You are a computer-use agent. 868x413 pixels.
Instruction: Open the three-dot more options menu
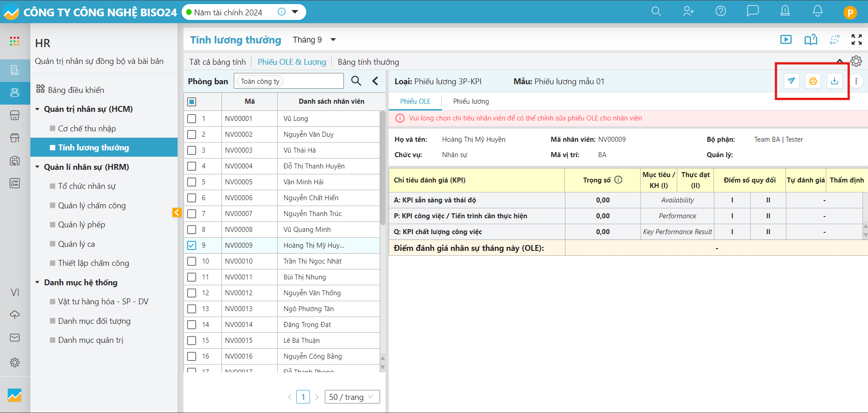point(856,81)
